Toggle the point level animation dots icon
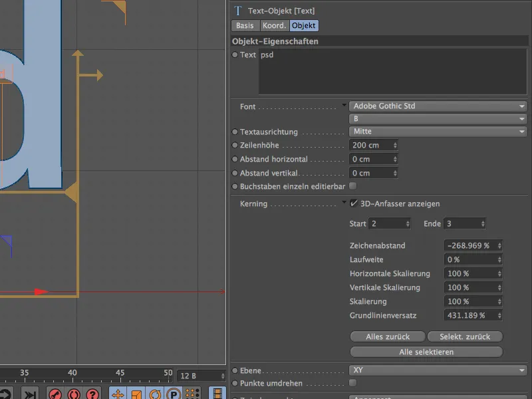The image size is (532, 399). coord(192,394)
